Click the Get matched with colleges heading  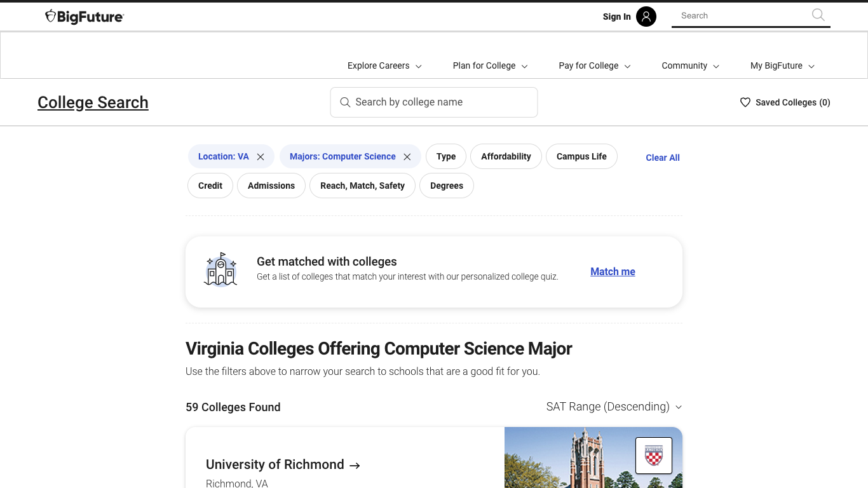point(327,261)
